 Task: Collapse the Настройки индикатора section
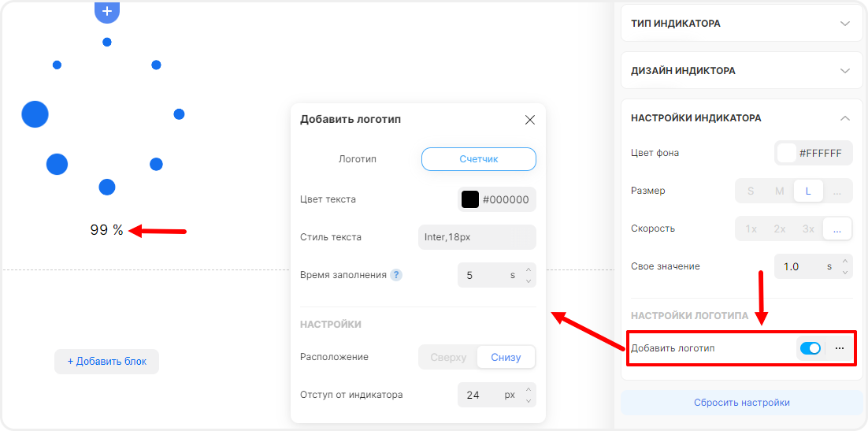point(845,118)
